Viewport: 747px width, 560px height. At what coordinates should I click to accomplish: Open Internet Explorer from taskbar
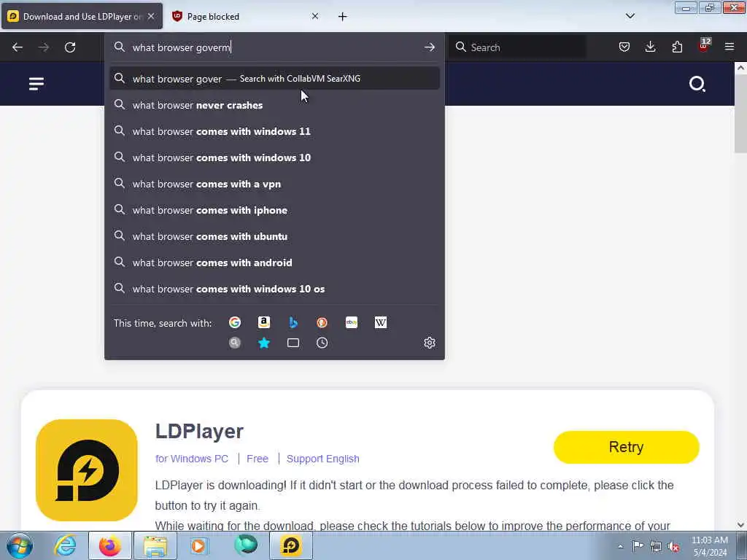(x=65, y=545)
